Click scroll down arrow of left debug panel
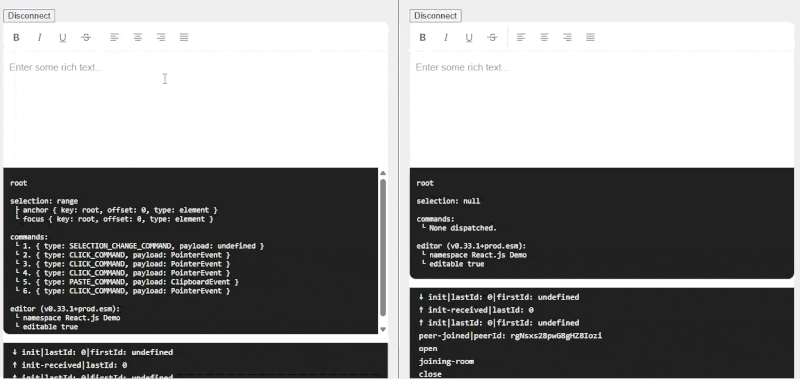This screenshot has height=385, width=800. (x=383, y=329)
